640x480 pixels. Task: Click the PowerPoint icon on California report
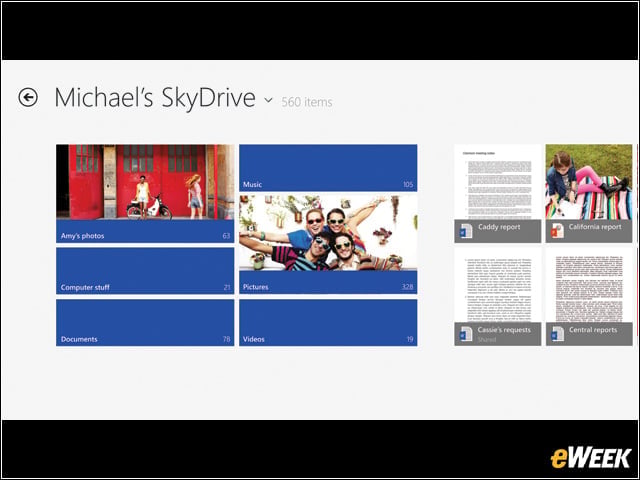click(557, 231)
